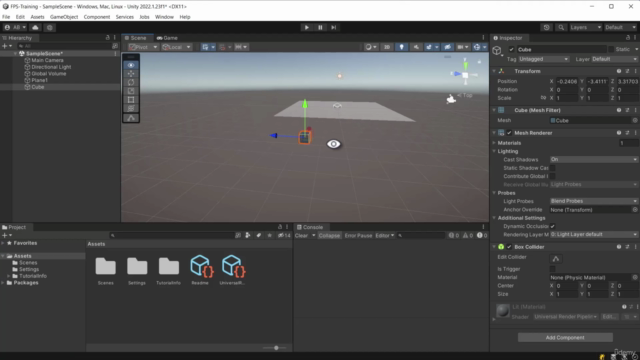Viewport: 640px width, 360px height.
Task: Expand the Favorites tree item
Action: click(3, 243)
